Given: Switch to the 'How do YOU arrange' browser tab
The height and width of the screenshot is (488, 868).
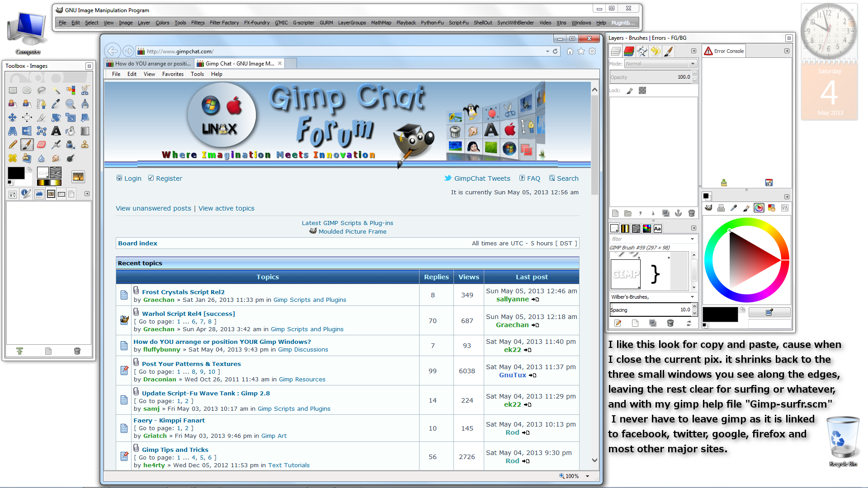Looking at the screenshot, I should pos(149,64).
